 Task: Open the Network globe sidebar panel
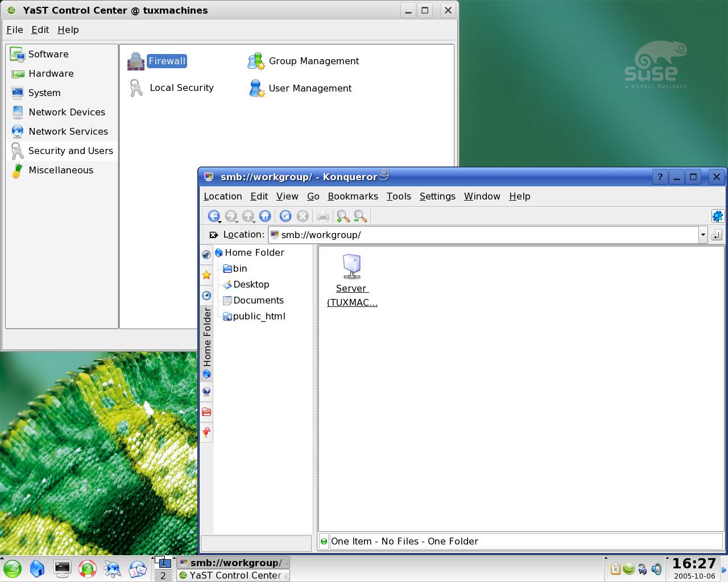pos(206,391)
